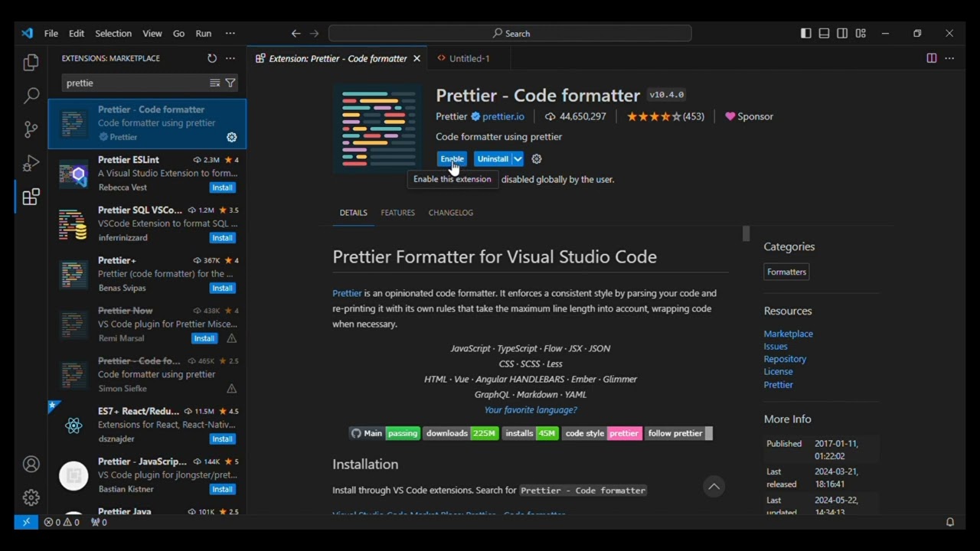Customize the editor layout

pos(861,34)
